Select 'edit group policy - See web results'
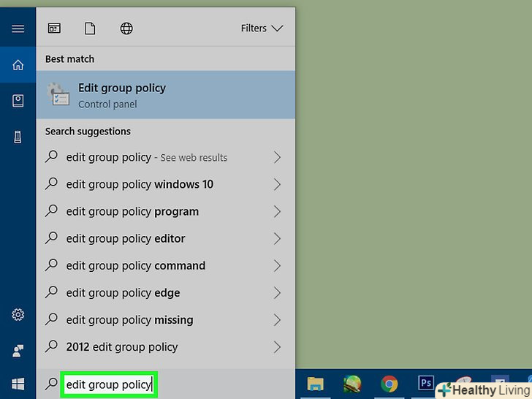 pyautogui.click(x=146, y=157)
